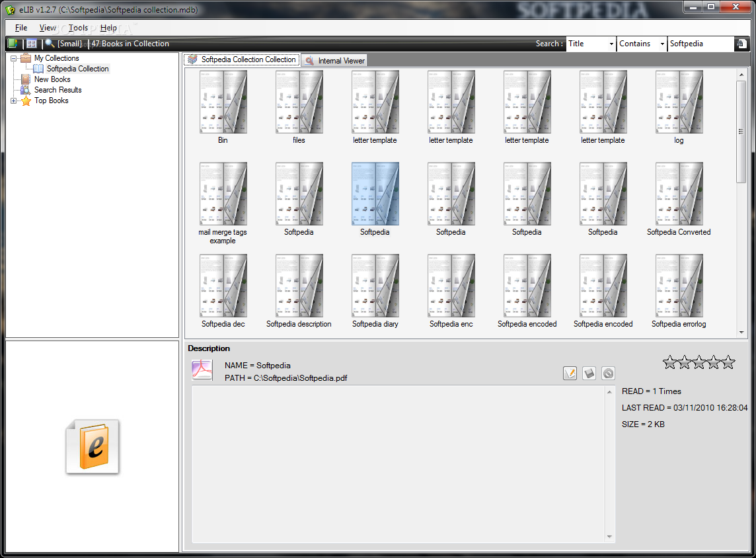Expand the Top Books tree node
This screenshot has height=558, width=756.
[x=13, y=100]
